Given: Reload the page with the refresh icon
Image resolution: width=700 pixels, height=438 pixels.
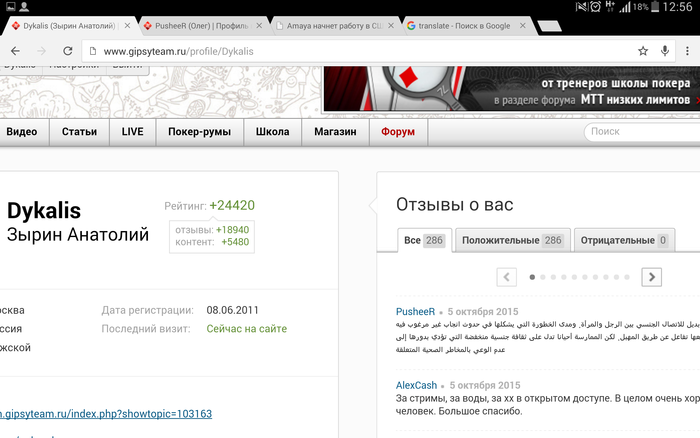Looking at the screenshot, I should 67,51.
